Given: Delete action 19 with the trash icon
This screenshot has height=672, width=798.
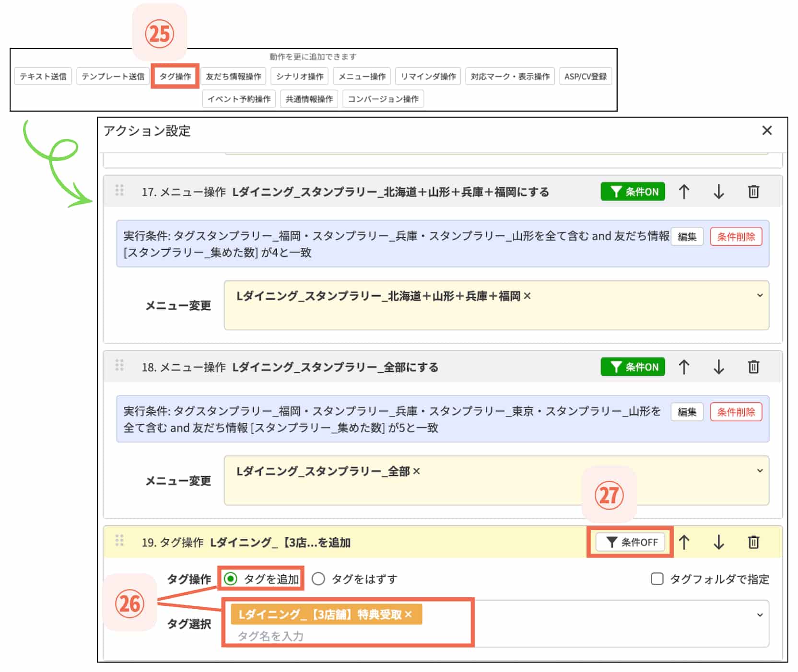Looking at the screenshot, I should (753, 543).
